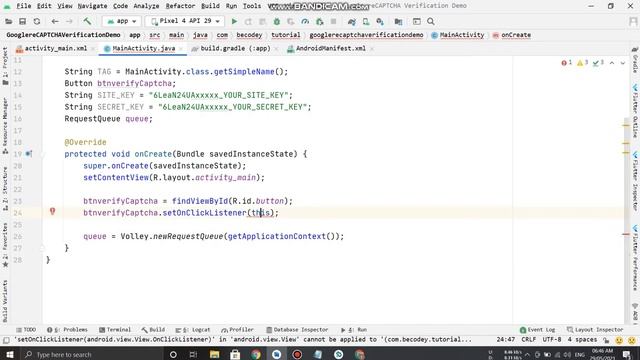This screenshot has height=360, width=640.
Task: Save all files with the disk icon
Action: 22,21
